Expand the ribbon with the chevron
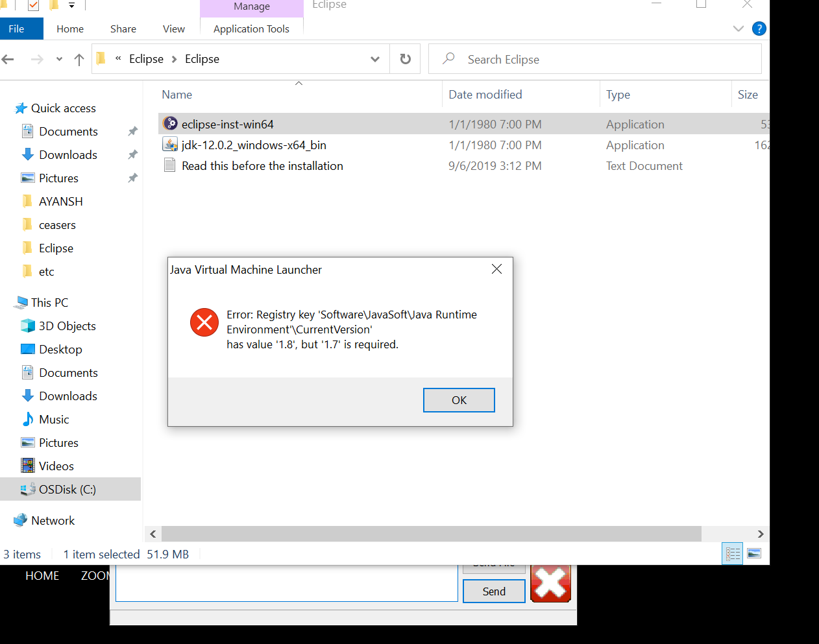Screen dimensions: 819x644 click(x=738, y=29)
